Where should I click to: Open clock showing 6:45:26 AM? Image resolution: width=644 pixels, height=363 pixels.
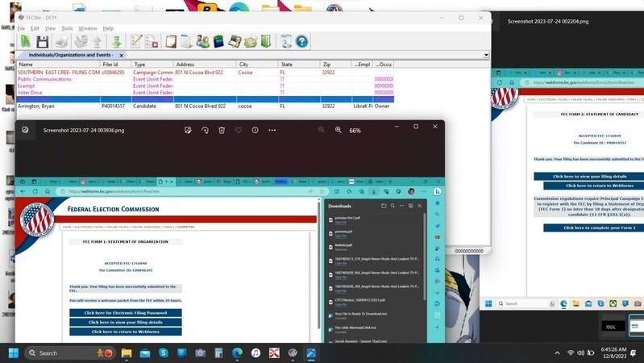tap(614, 353)
